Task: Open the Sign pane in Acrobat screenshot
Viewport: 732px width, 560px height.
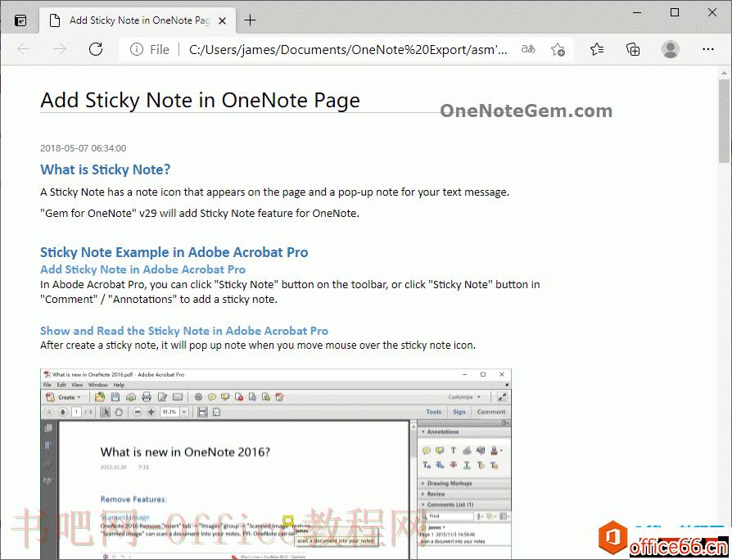Action: point(459,412)
